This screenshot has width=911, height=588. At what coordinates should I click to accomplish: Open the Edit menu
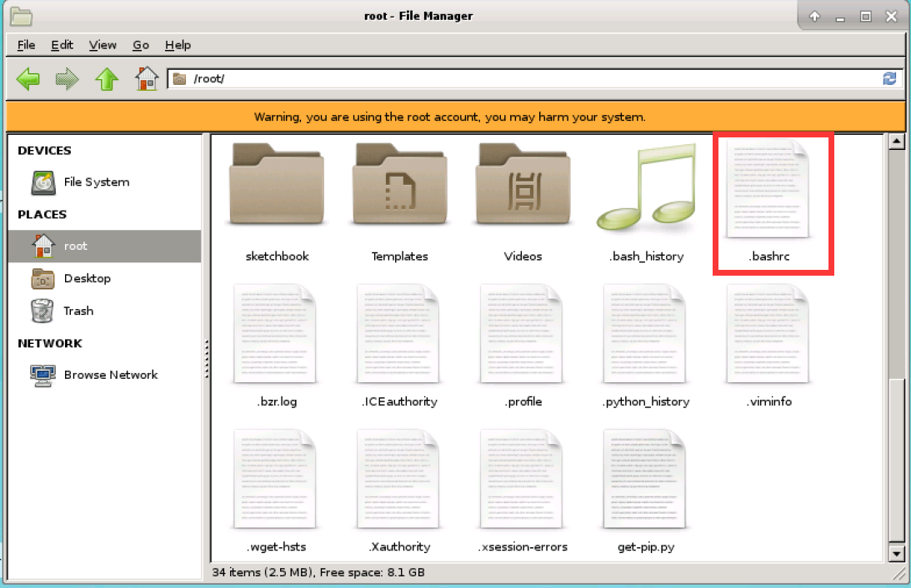pyautogui.click(x=62, y=45)
